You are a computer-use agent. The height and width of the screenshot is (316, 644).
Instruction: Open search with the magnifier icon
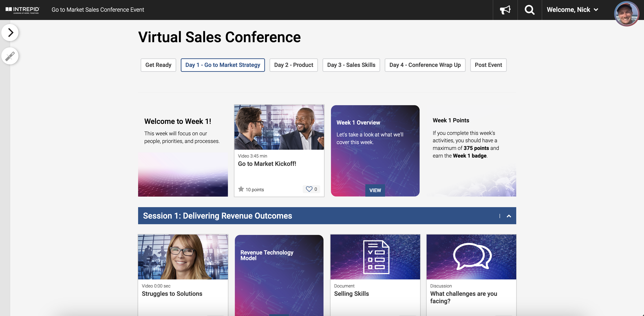point(529,10)
